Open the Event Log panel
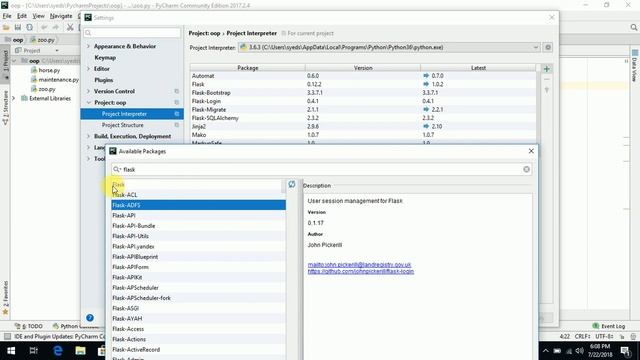This screenshot has width=640, height=360. click(x=609, y=326)
